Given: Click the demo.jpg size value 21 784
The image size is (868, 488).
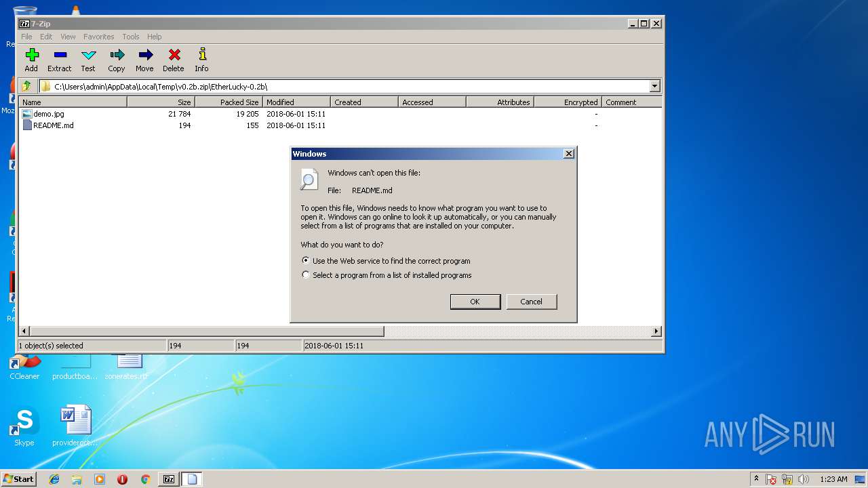Looking at the screenshot, I should (x=180, y=114).
